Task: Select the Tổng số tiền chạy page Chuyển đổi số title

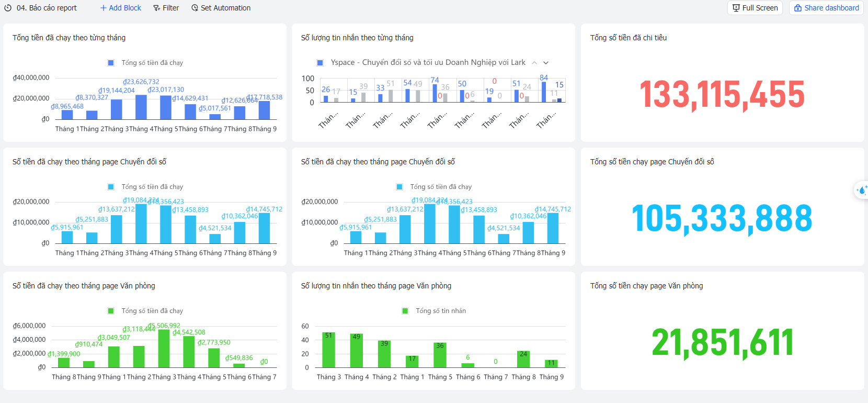Action: pyautogui.click(x=652, y=162)
